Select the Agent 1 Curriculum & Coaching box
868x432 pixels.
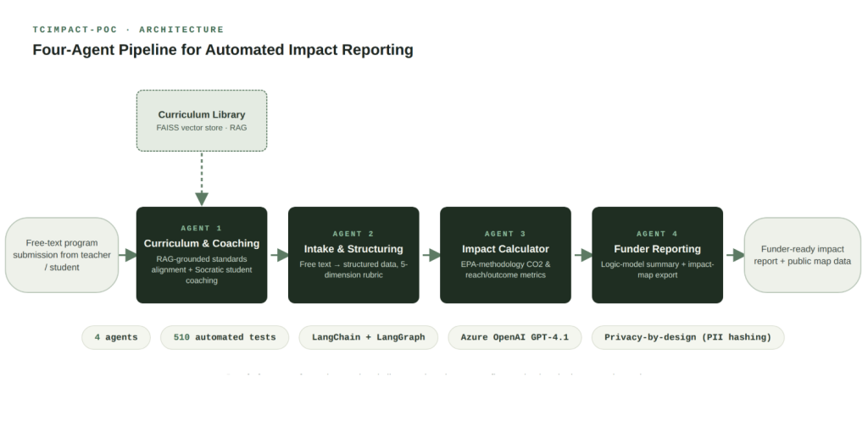click(202, 255)
